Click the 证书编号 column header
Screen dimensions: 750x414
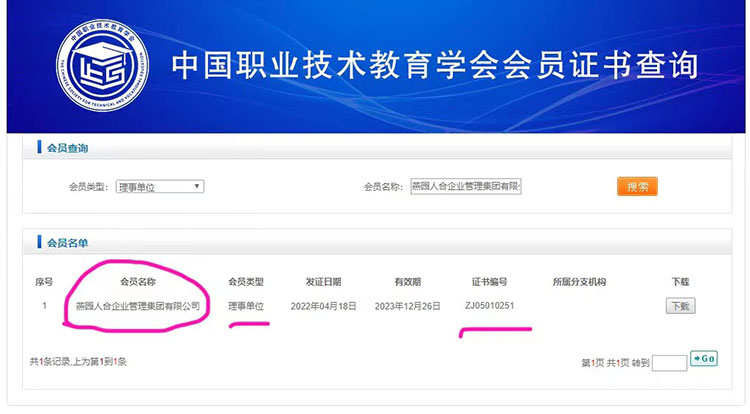point(489,282)
